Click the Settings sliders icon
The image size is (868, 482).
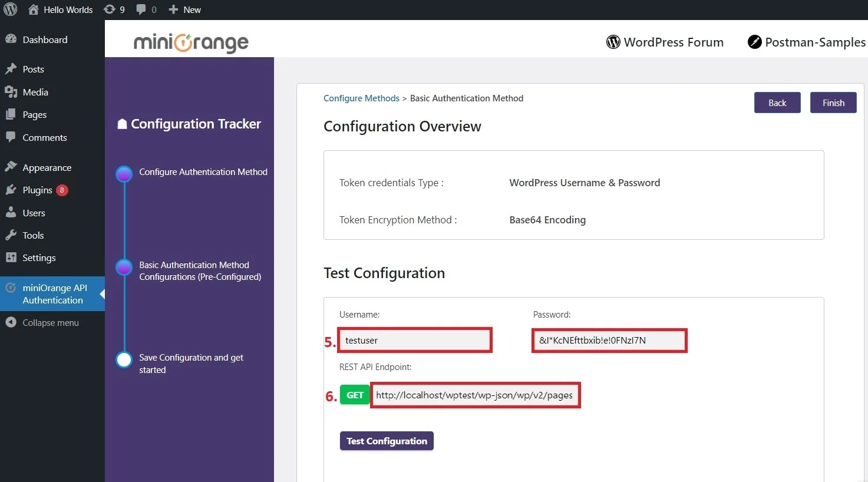point(11,257)
